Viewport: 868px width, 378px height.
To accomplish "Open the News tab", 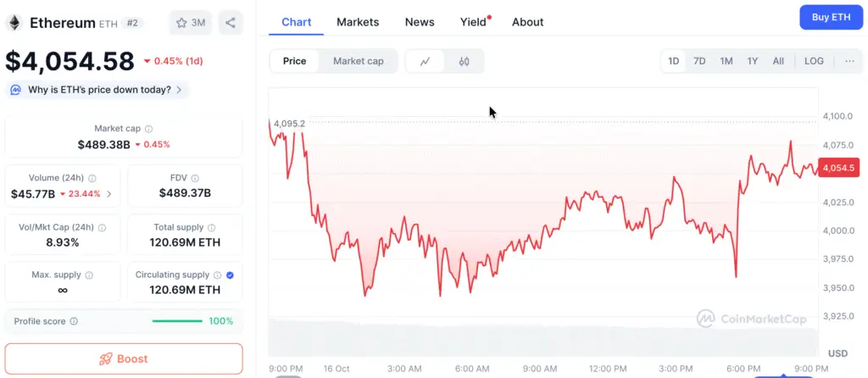I will click(420, 22).
